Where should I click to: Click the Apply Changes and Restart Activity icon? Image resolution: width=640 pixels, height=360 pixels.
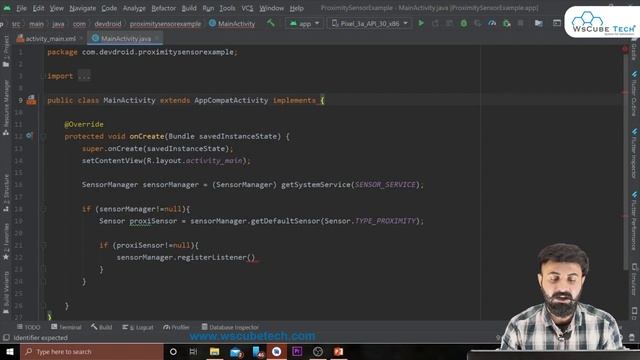click(435, 23)
